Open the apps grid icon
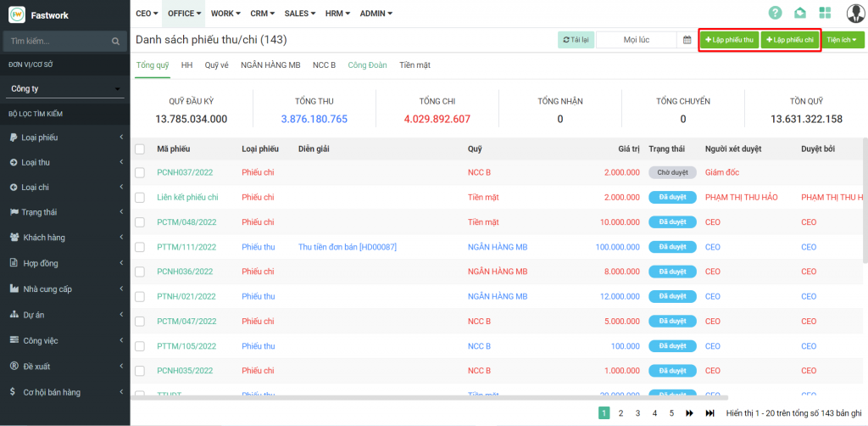The height and width of the screenshot is (426, 868). [825, 13]
